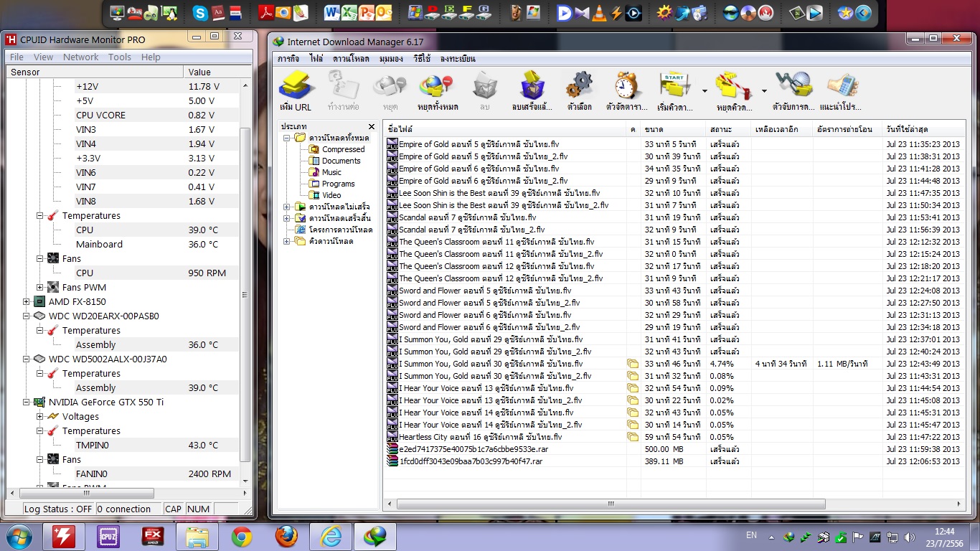Select the Video category folder
The image size is (980, 551).
(x=326, y=195)
